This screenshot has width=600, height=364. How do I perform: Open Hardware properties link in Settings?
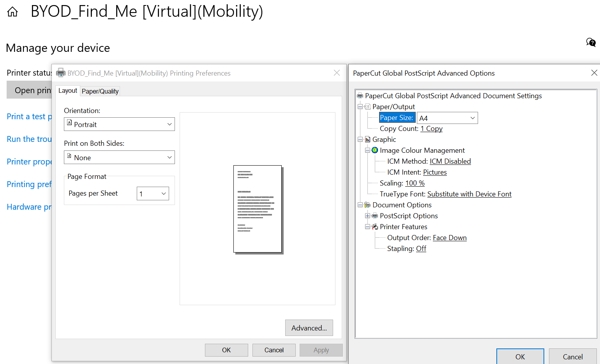tap(29, 207)
